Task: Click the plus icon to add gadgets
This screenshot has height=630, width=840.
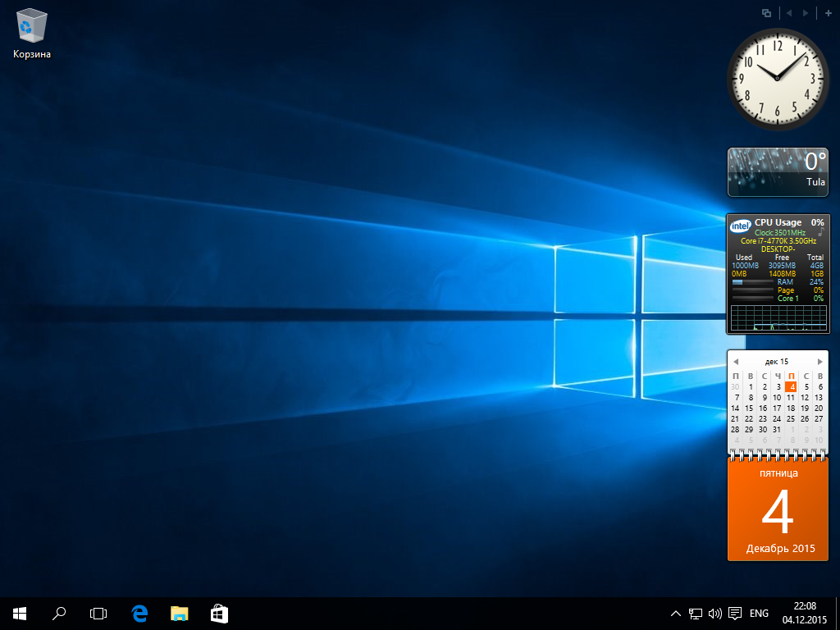Action: click(x=828, y=13)
